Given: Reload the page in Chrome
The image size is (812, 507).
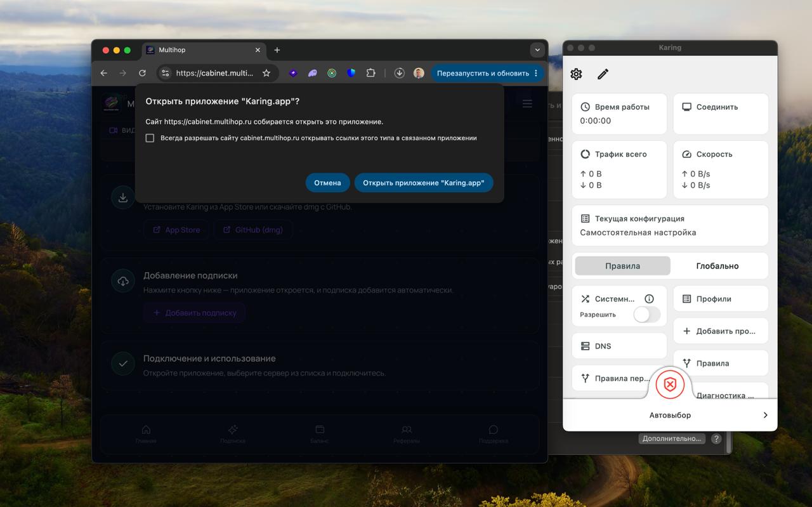Looking at the screenshot, I should click(142, 74).
